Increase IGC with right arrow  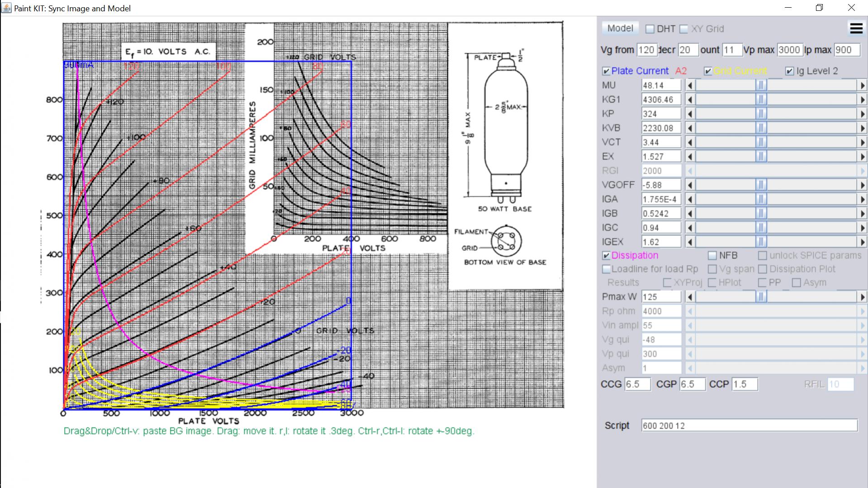pyautogui.click(x=862, y=228)
